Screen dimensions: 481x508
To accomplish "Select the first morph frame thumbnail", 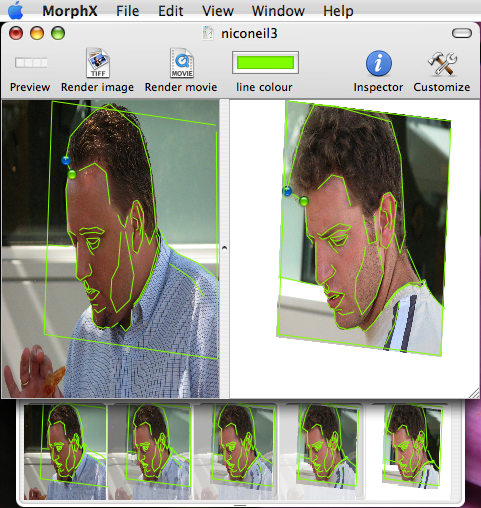I will click(65, 452).
